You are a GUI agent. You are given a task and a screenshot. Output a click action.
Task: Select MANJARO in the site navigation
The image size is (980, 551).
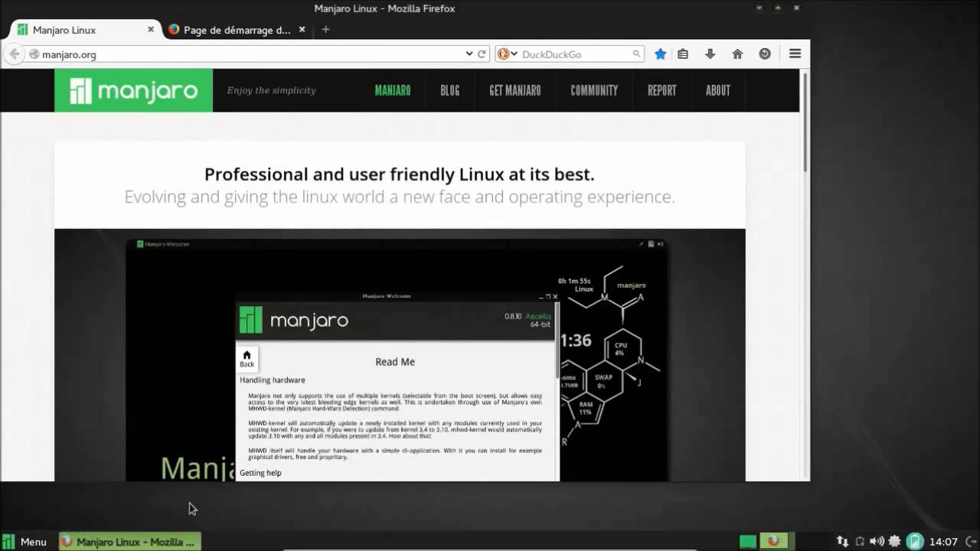pos(393,90)
